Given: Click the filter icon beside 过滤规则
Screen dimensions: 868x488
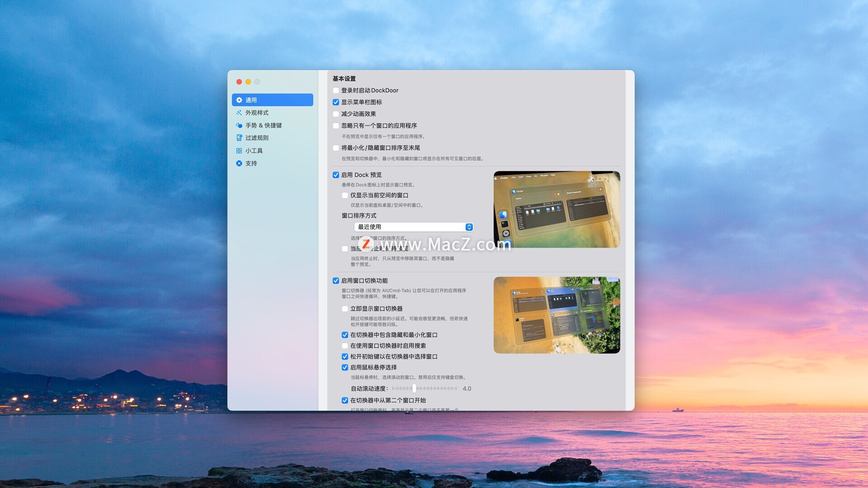Looking at the screenshot, I should coord(239,138).
